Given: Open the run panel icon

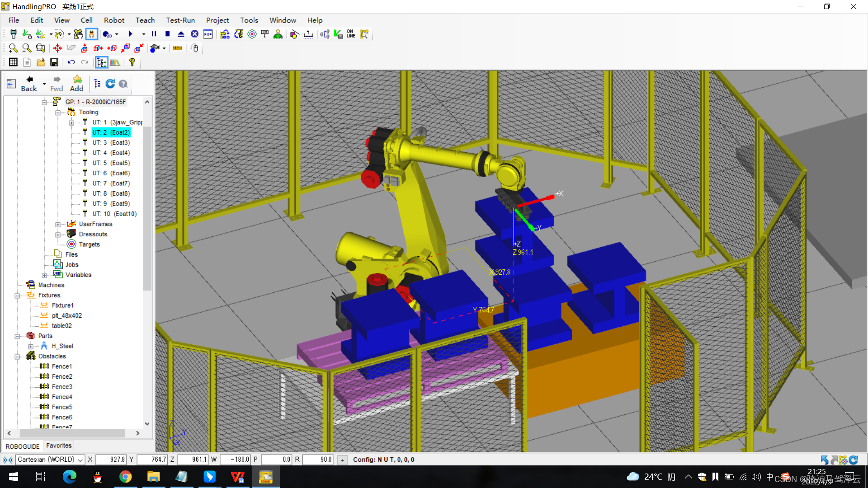Looking at the screenshot, I should pyautogui.click(x=208, y=34).
